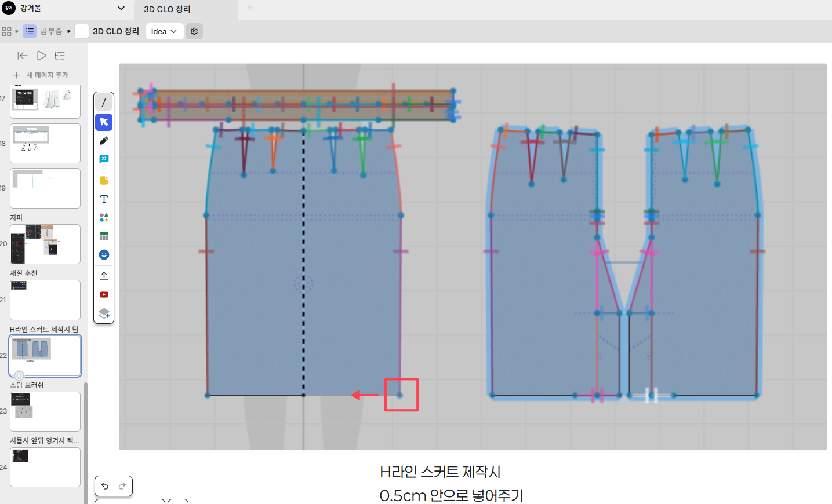Switch to the 3D CLO 정리 tab
This screenshot has width=832, height=504.
click(167, 9)
